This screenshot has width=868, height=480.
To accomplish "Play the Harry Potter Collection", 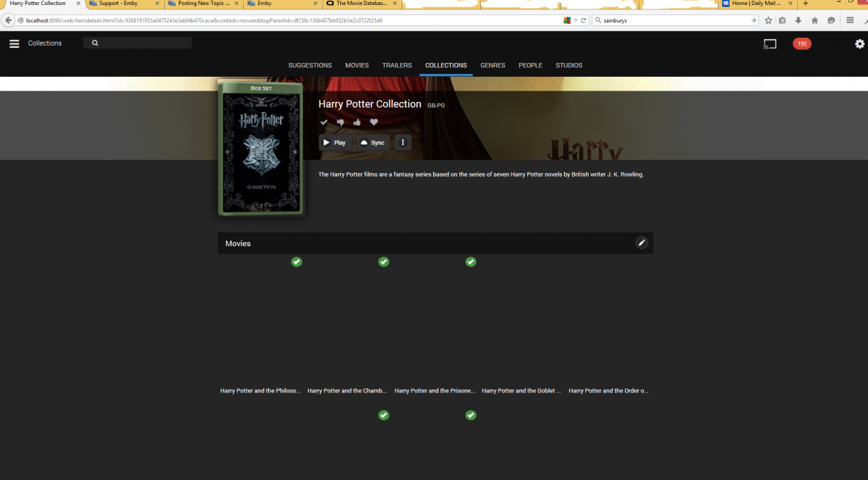I will click(x=336, y=143).
